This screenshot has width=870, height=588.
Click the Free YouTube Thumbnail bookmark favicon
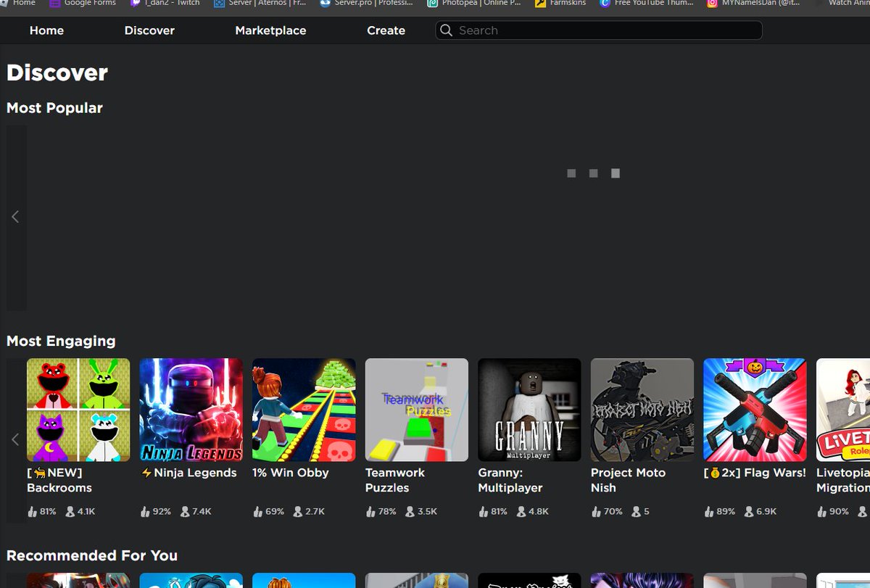[x=605, y=3]
